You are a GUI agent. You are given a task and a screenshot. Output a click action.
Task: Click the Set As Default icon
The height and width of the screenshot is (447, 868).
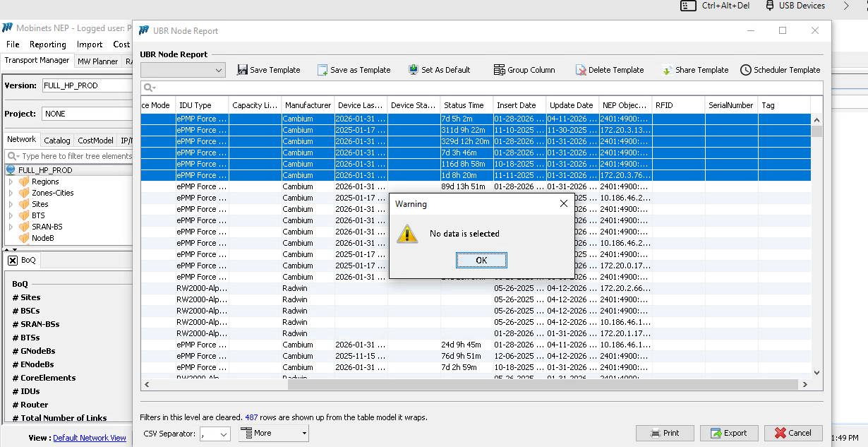[x=414, y=70]
